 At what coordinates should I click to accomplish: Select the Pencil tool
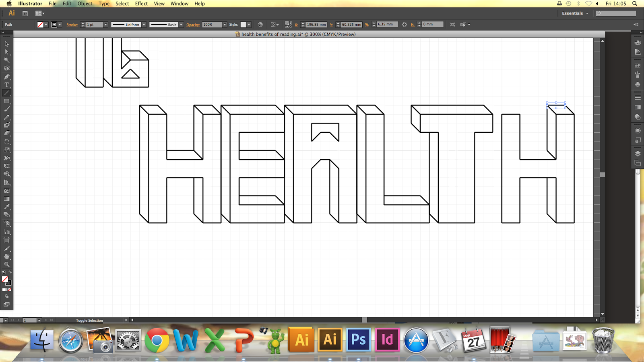pos(6,117)
